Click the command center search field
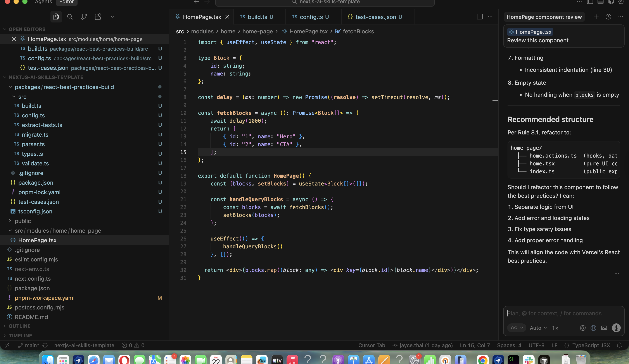 pyautogui.click(x=325, y=2)
